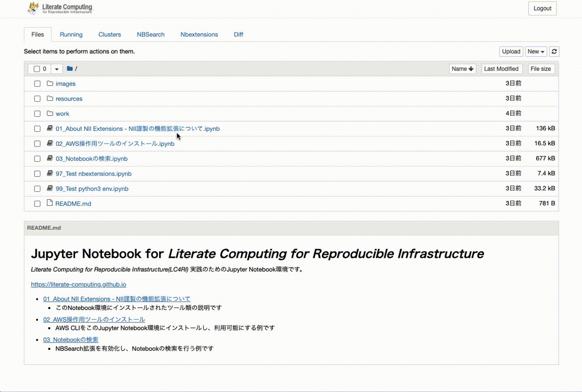Sort file list by Last Modified
The height and width of the screenshot is (392, 582).
point(501,69)
